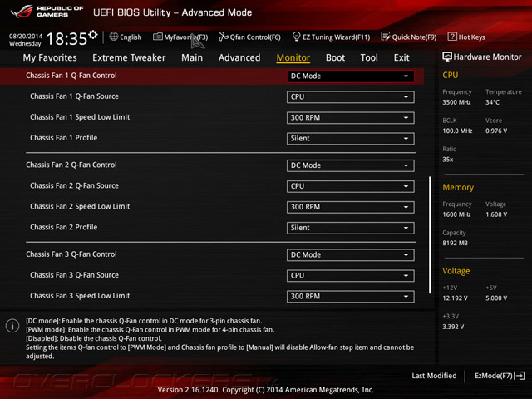532x399 pixels.
Task: Expand Chassis Fan 3 Q-Fan Source dropdown
Action: pyautogui.click(x=351, y=275)
